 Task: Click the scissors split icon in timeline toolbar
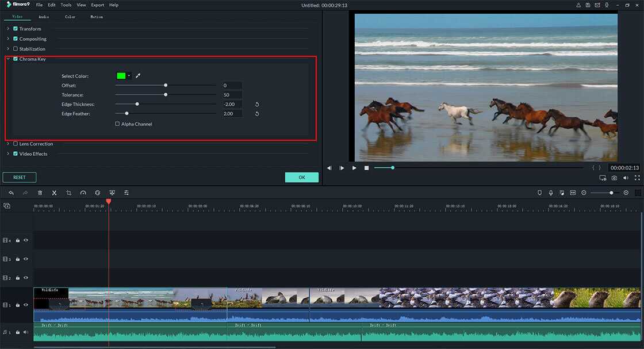(54, 193)
